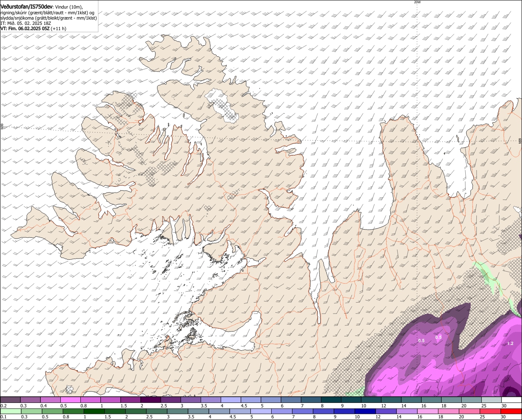Select the VT: Fim. 06.02.2025 05Z line
The image size is (522, 420).
point(33,29)
